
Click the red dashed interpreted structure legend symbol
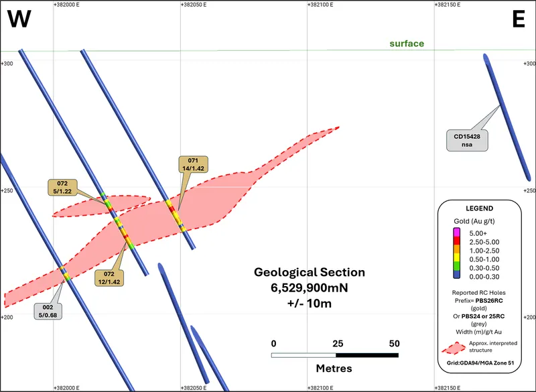coord(454,348)
